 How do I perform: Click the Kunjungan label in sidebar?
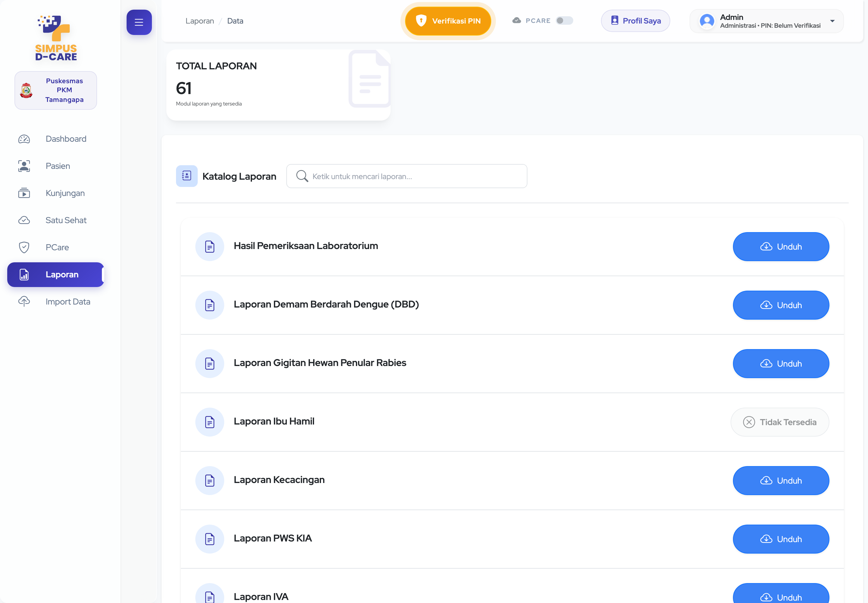click(x=65, y=193)
